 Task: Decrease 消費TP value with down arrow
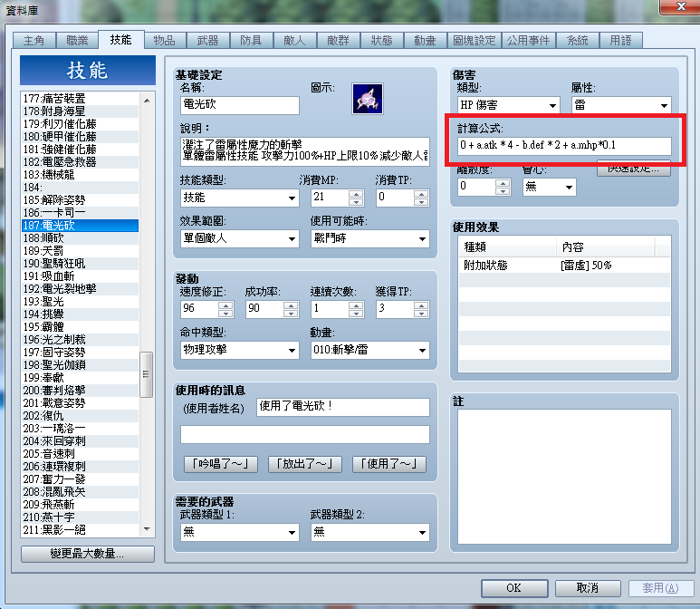point(421,202)
